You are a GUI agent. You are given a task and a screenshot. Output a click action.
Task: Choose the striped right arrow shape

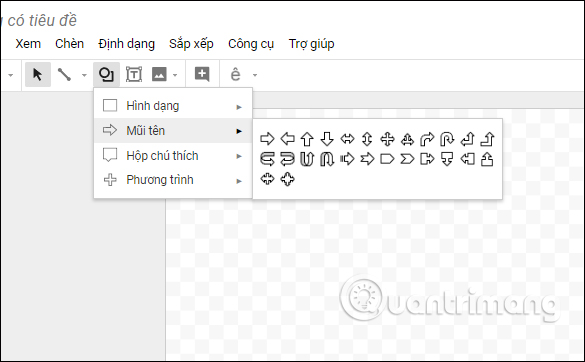347,159
